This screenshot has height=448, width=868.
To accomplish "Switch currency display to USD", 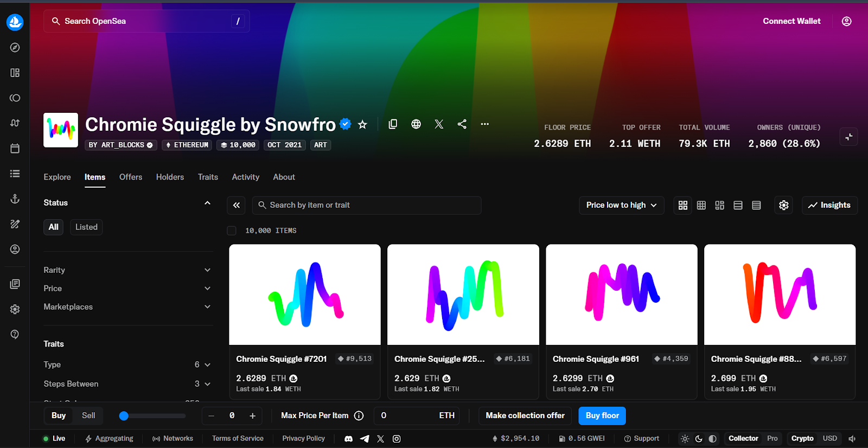I will pyautogui.click(x=829, y=438).
